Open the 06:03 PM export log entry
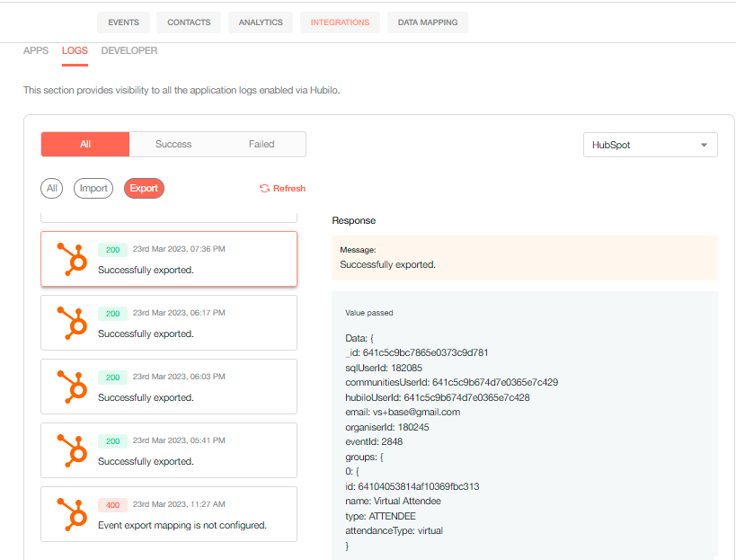 [x=169, y=387]
